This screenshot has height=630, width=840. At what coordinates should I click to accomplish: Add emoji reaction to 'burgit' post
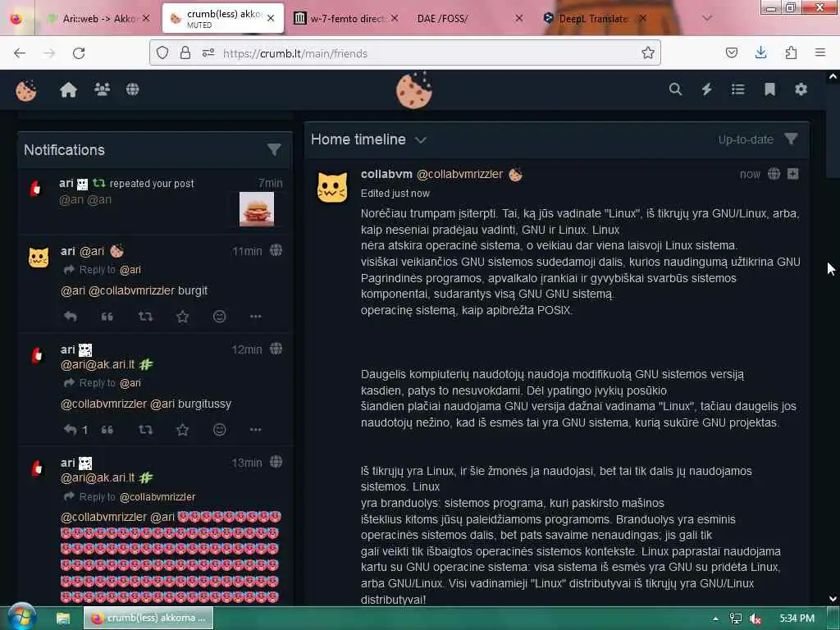click(219, 317)
